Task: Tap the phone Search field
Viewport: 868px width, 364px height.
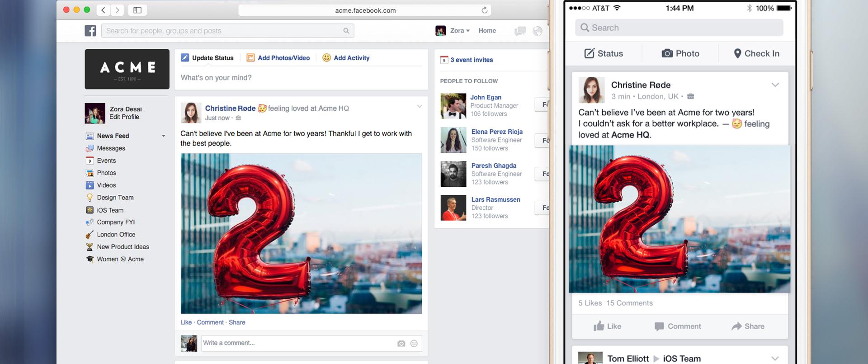Action: (679, 28)
